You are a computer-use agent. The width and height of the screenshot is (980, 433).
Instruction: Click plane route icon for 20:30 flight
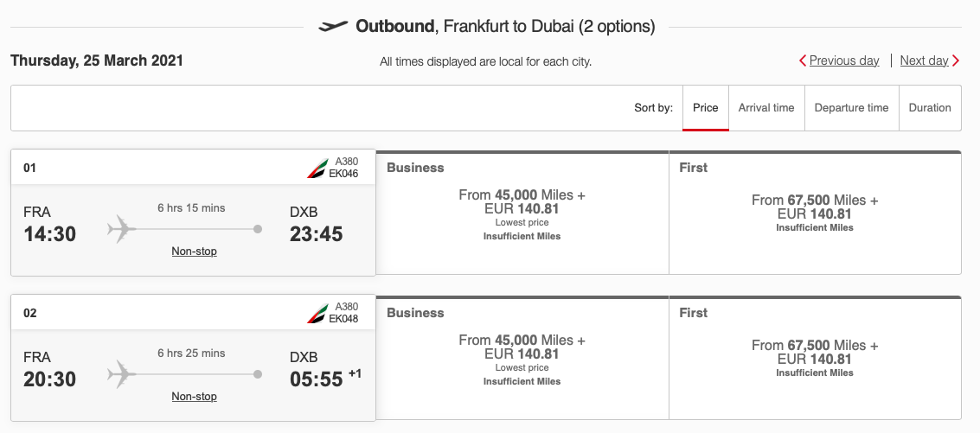pyautogui.click(x=122, y=374)
